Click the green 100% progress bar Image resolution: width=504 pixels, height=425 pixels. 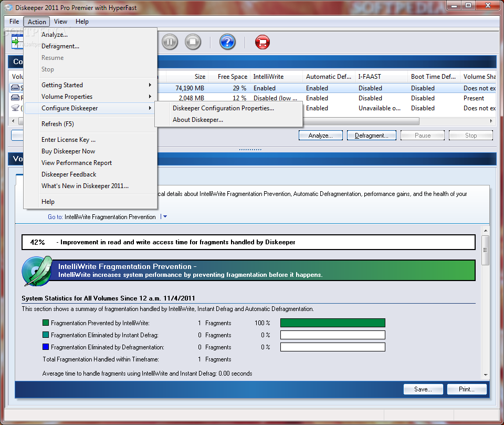[x=333, y=323]
